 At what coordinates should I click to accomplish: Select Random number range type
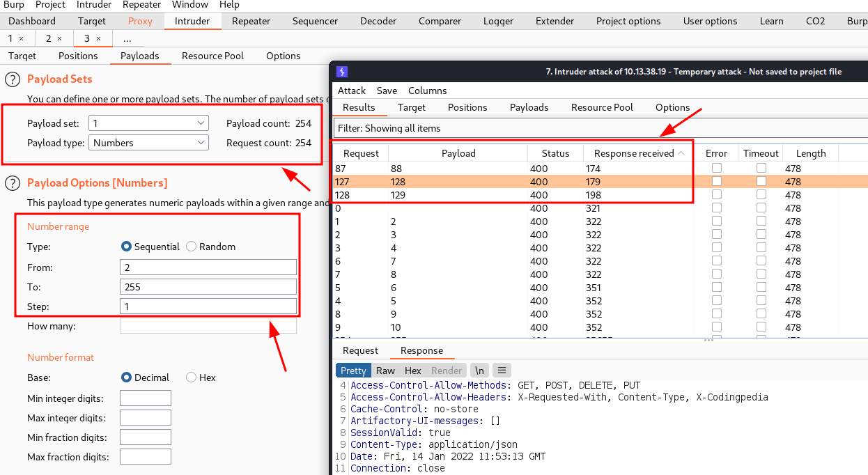click(191, 247)
